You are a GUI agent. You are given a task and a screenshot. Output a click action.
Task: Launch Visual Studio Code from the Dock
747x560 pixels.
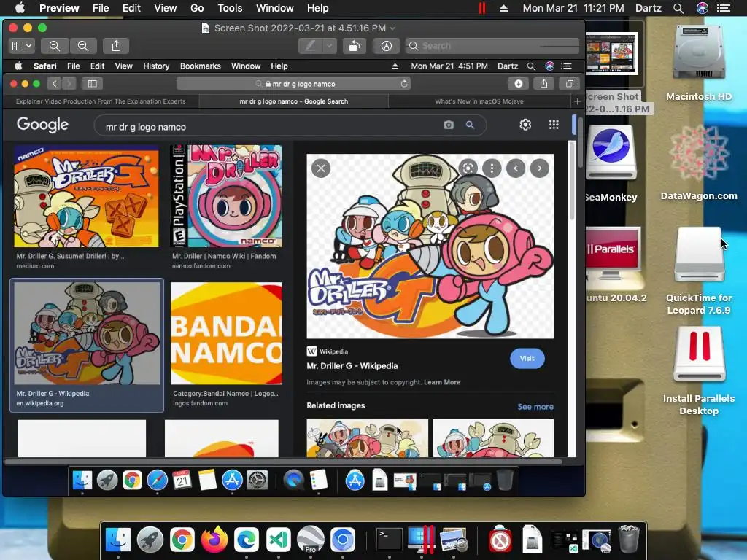[279, 540]
